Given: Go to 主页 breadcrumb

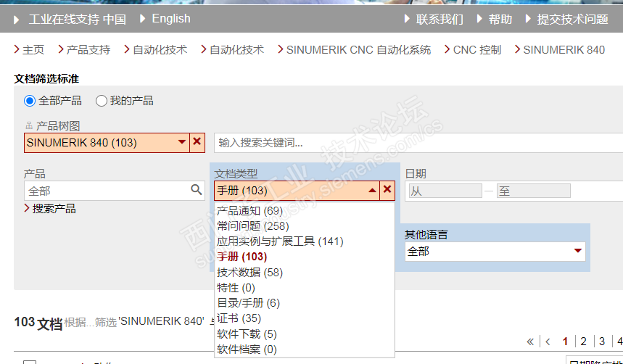Looking at the screenshot, I should tap(33, 50).
